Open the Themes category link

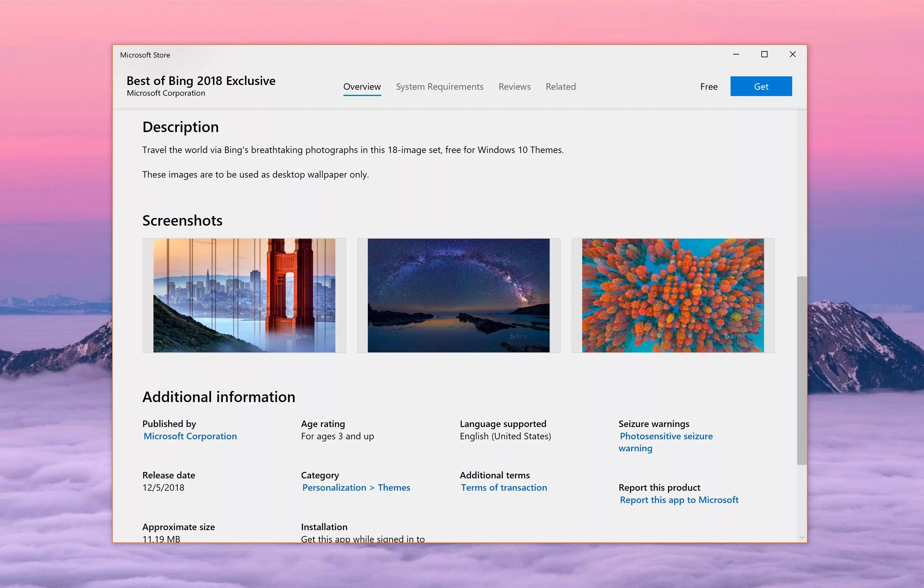click(394, 488)
